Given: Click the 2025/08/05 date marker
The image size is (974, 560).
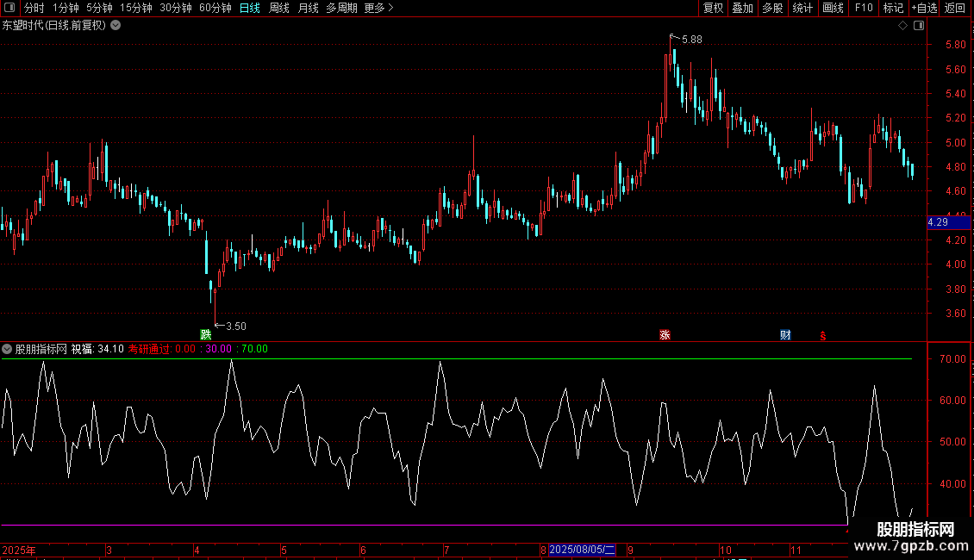Looking at the screenshot, I should 582,550.
